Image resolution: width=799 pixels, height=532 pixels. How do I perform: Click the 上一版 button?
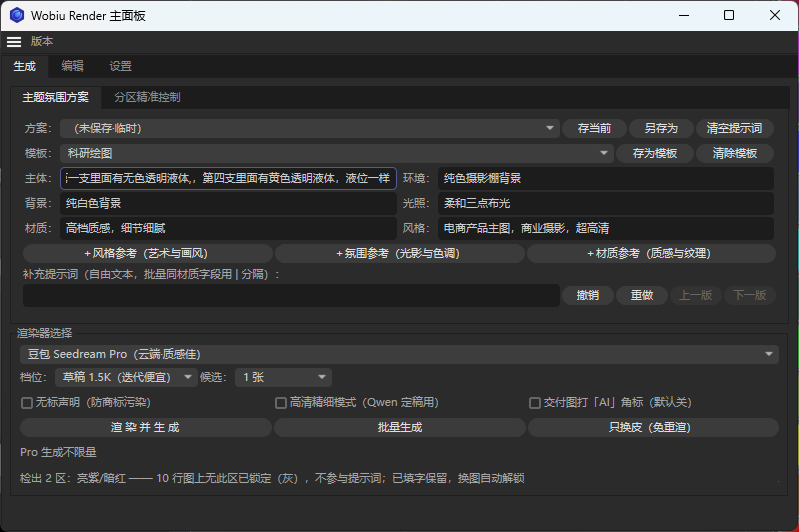[696, 296]
